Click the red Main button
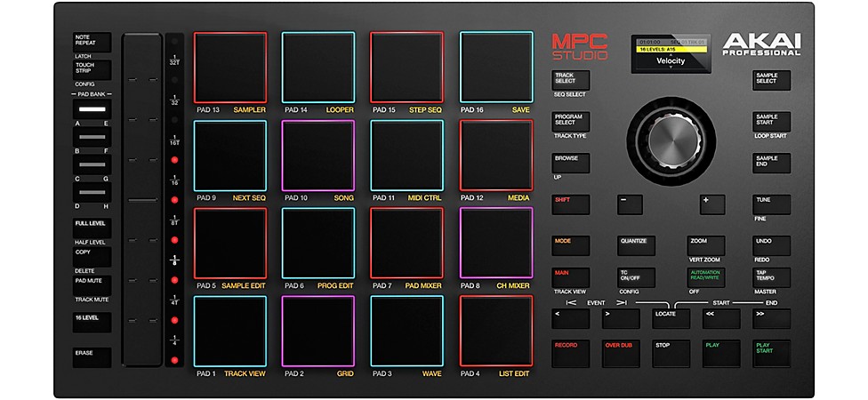This screenshot has width=868, height=400. (x=571, y=277)
